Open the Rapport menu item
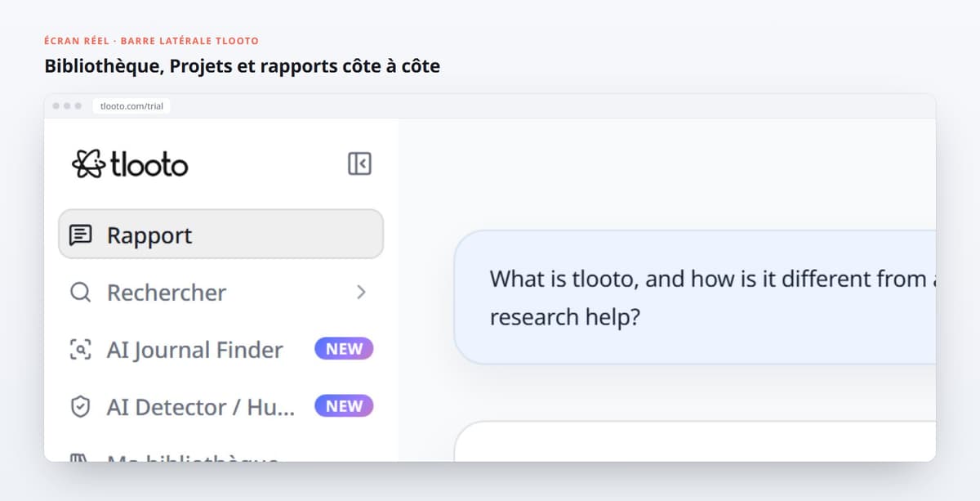 [x=220, y=235]
